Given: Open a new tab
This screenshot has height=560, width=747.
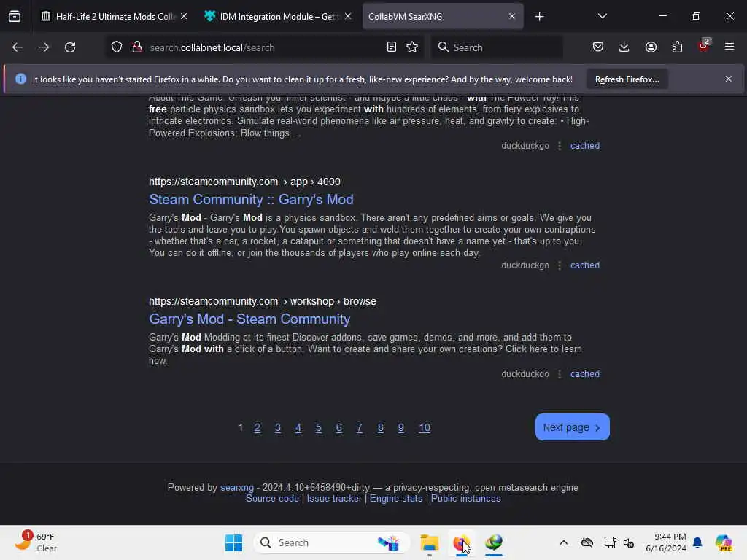Looking at the screenshot, I should point(539,17).
